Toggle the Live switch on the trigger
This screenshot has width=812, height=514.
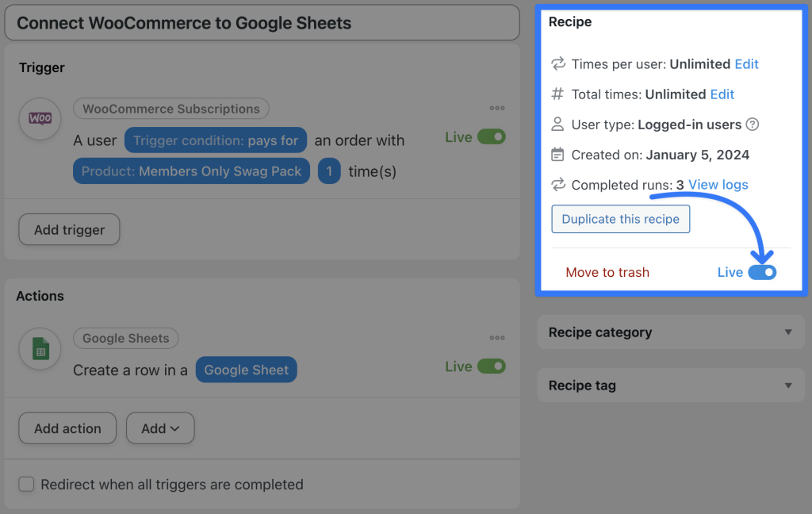(x=492, y=136)
